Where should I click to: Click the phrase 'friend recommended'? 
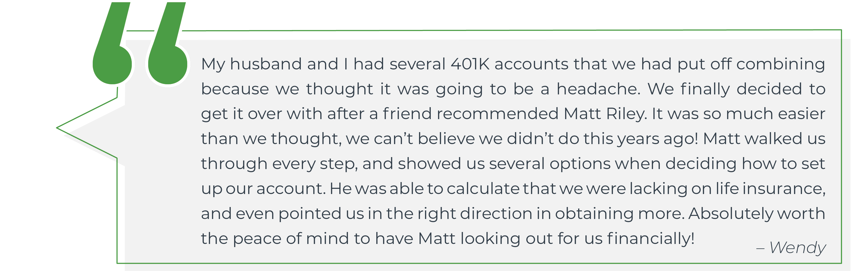click(x=470, y=114)
